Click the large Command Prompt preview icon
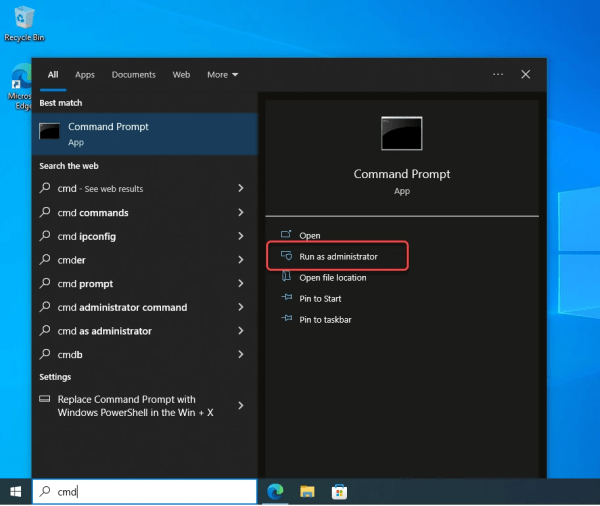 pos(401,134)
